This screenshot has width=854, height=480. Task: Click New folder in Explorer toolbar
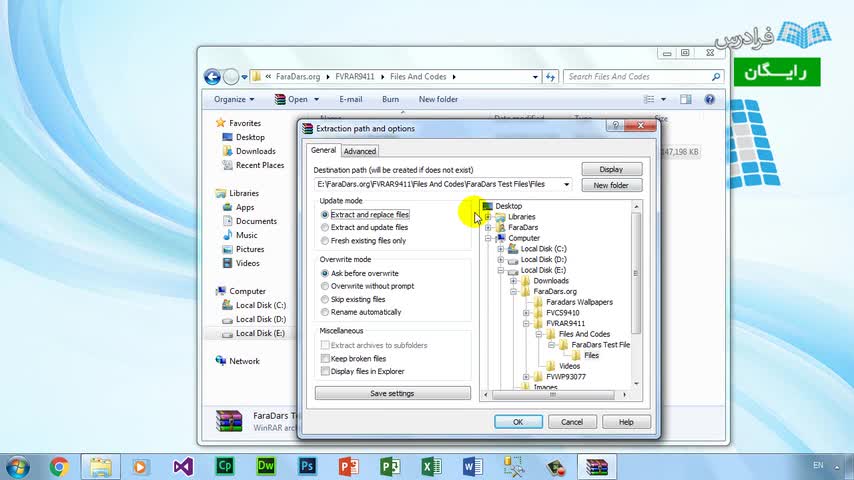438,99
